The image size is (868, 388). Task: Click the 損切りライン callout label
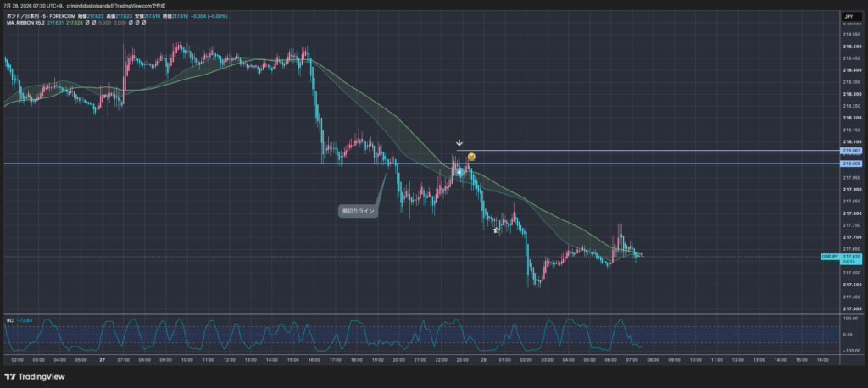[x=358, y=211]
